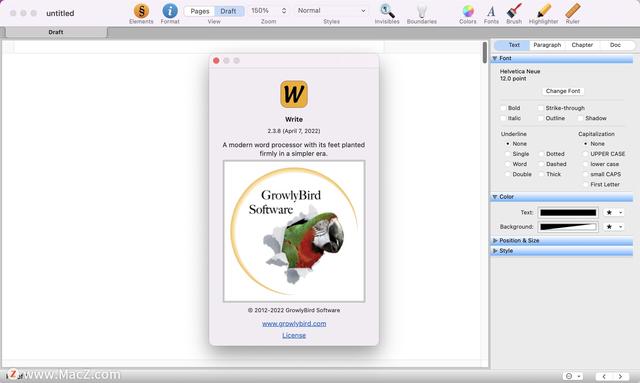Switch to the Chapter inspector tab
The image size is (640, 383).
[582, 45]
